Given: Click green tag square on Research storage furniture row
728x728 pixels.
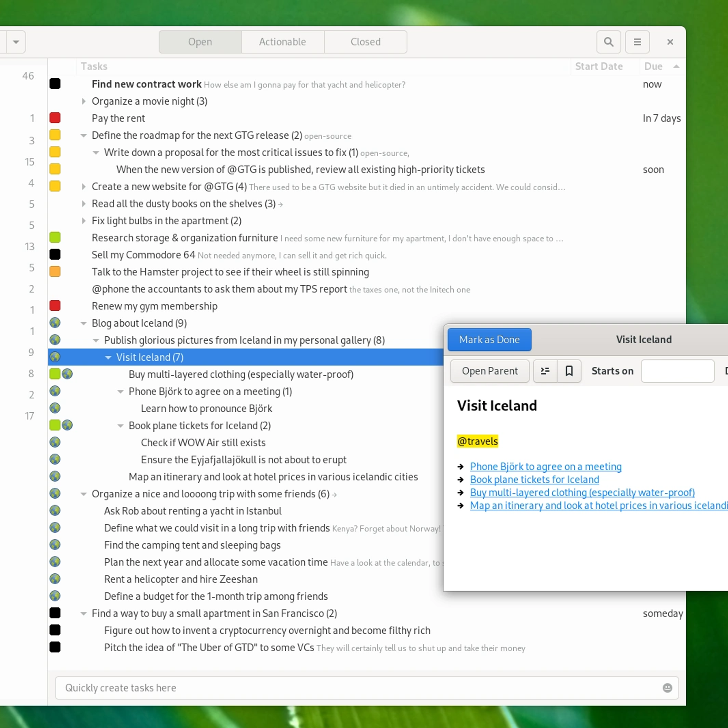Looking at the screenshot, I should click(55, 237).
